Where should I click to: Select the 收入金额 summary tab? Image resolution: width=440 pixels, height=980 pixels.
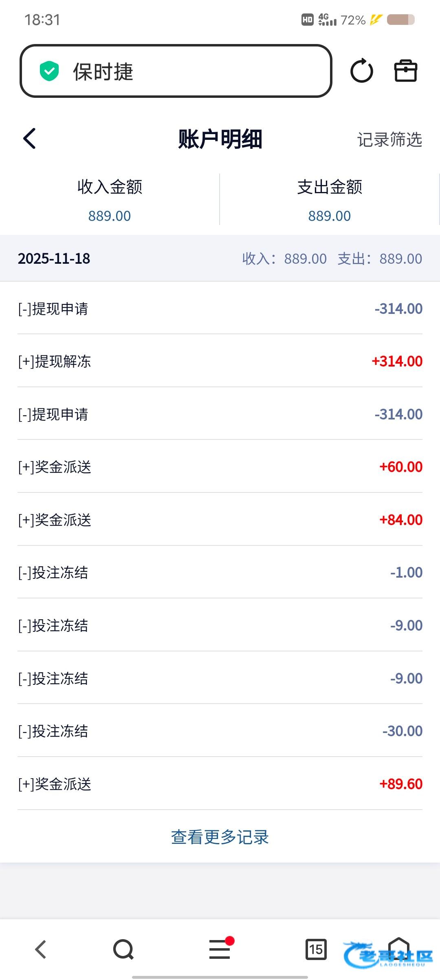[110, 200]
